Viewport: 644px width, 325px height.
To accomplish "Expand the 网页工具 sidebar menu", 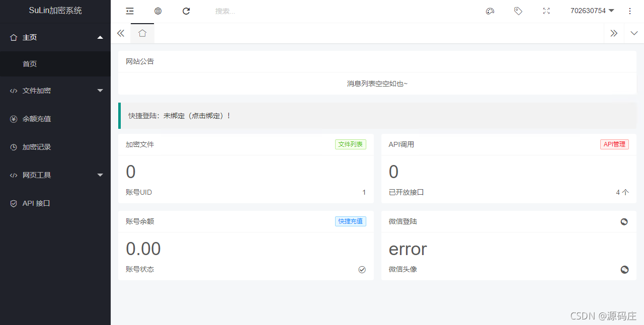I will [55, 175].
